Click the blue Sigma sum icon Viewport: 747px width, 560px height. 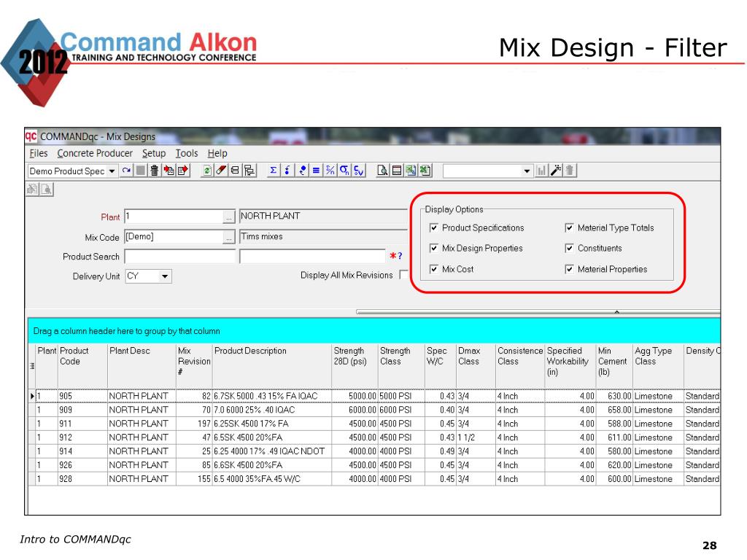[274, 171]
